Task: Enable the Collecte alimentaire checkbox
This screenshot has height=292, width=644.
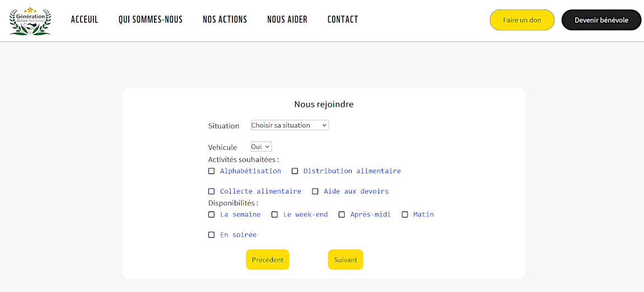Action: (212, 191)
